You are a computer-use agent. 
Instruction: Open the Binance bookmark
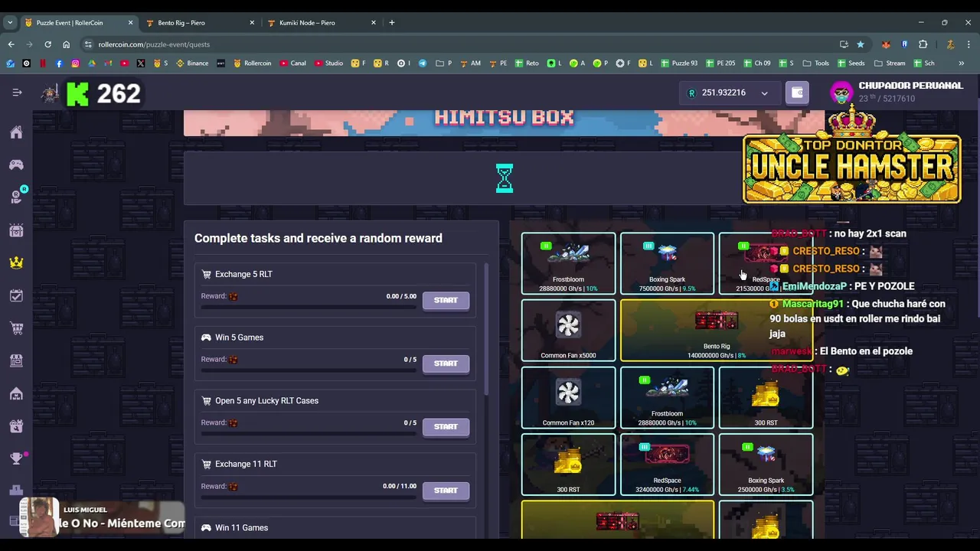coord(192,64)
